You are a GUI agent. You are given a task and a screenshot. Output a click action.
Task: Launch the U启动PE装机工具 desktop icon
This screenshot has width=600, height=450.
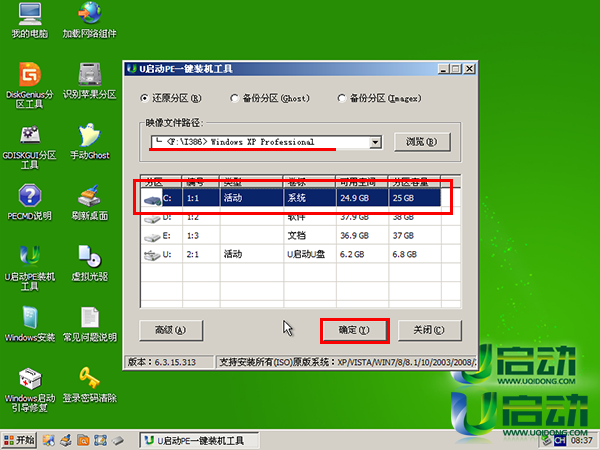pyautogui.click(x=30, y=268)
